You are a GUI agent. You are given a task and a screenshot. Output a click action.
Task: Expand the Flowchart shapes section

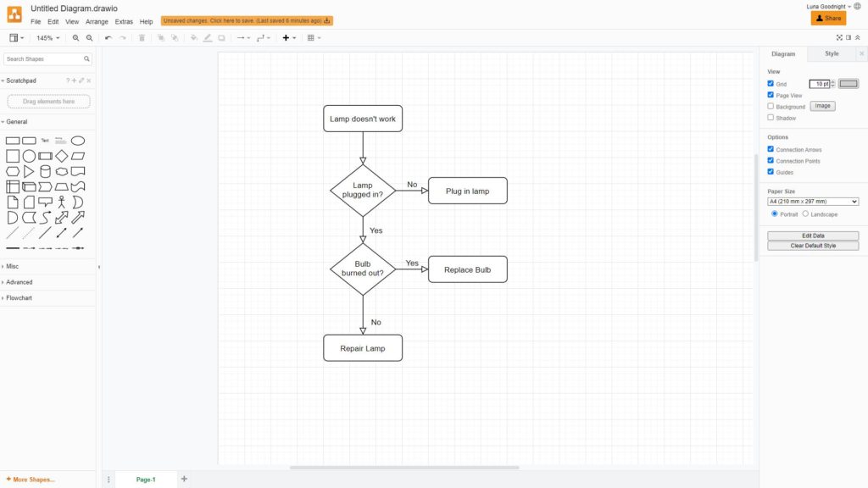click(x=19, y=298)
